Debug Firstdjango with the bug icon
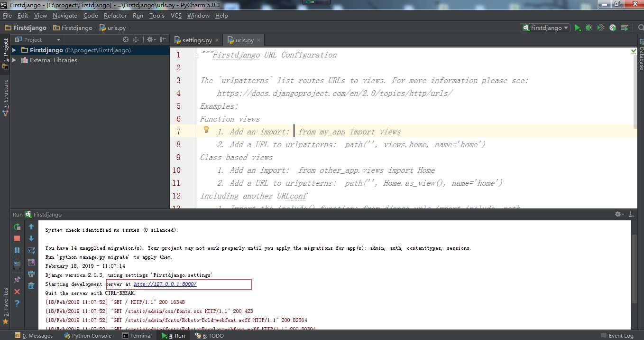 (589, 28)
